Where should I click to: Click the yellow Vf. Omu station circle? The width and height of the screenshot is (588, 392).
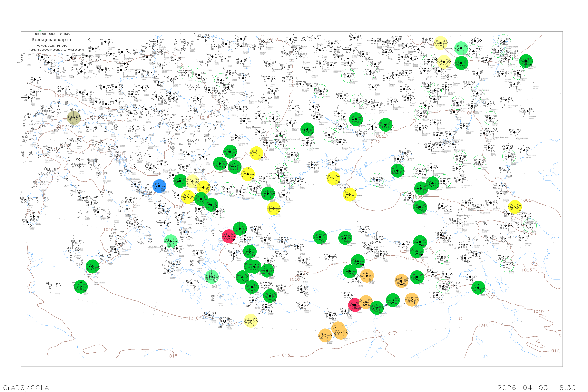point(248,174)
